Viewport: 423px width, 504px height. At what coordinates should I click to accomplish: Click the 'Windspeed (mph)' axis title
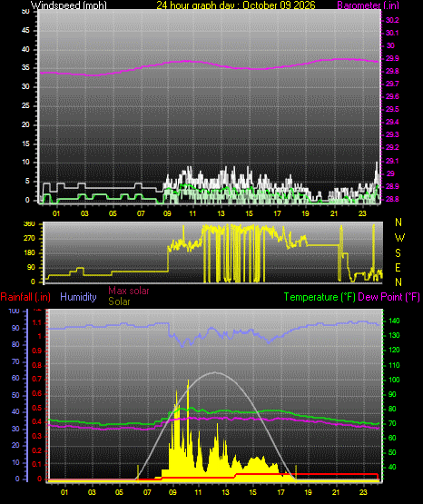(x=69, y=5)
